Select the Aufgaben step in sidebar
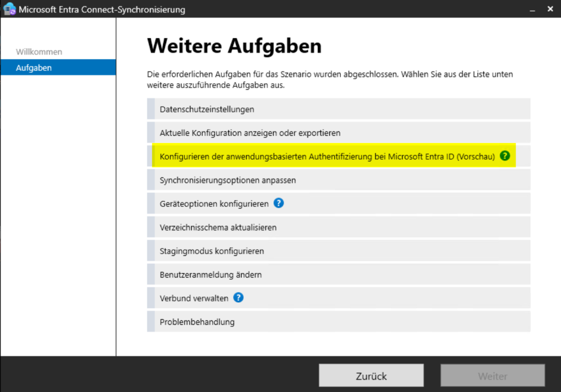This screenshot has height=392, width=561. pos(58,67)
